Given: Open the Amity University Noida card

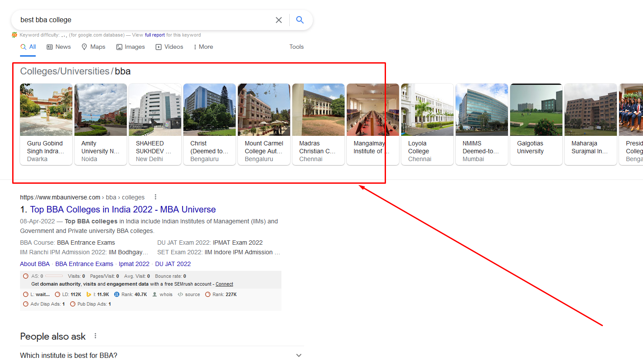Looking at the screenshot, I should [x=101, y=124].
